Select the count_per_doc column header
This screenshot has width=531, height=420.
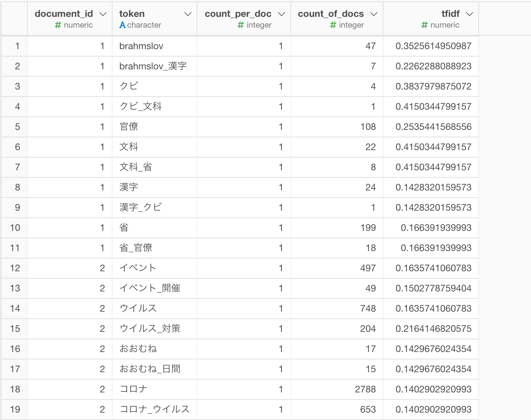pos(244,19)
